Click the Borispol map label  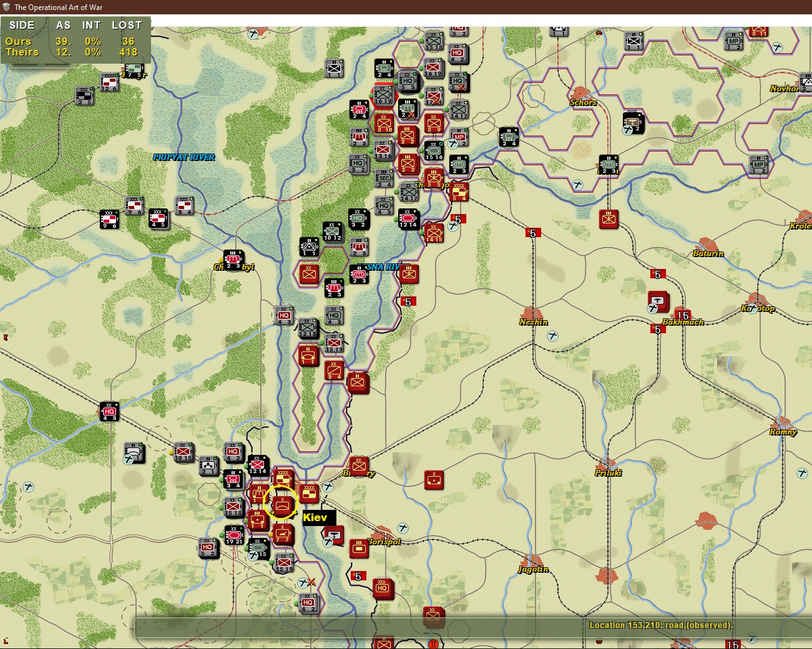[x=384, y=542]
